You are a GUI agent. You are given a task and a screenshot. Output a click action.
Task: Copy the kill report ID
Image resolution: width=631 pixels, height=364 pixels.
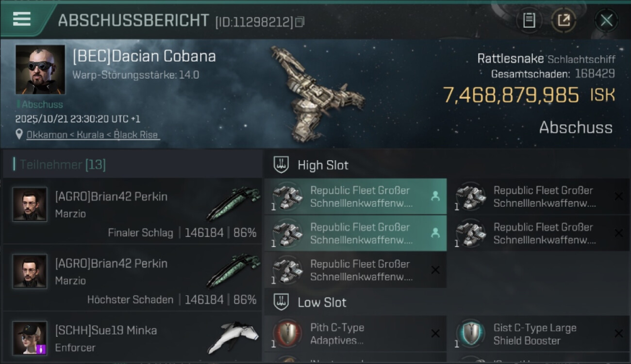point(299,22)
